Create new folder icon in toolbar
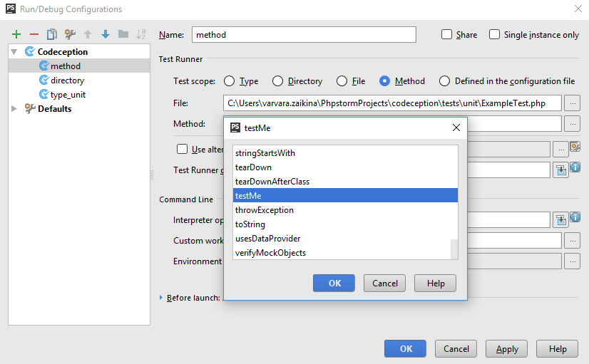589x364 pixels. pos(123,34)
